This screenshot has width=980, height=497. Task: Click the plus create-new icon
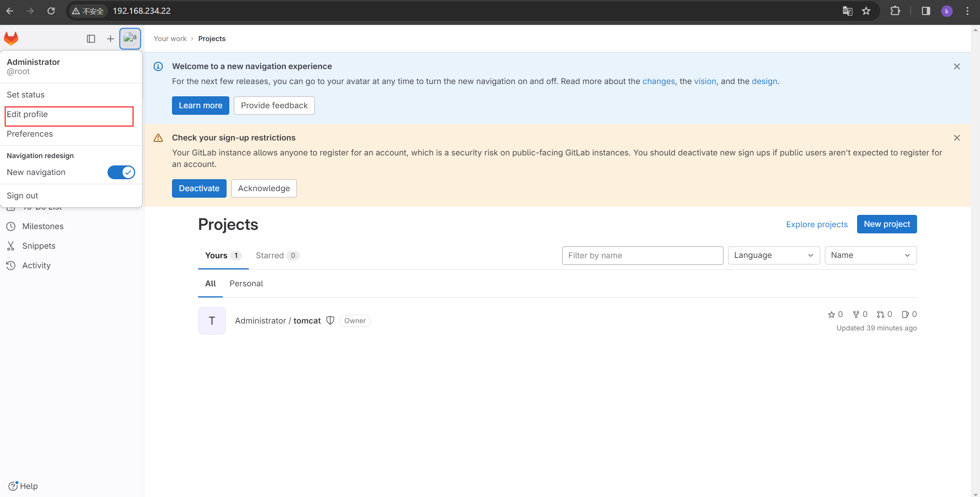coord(110,39)
